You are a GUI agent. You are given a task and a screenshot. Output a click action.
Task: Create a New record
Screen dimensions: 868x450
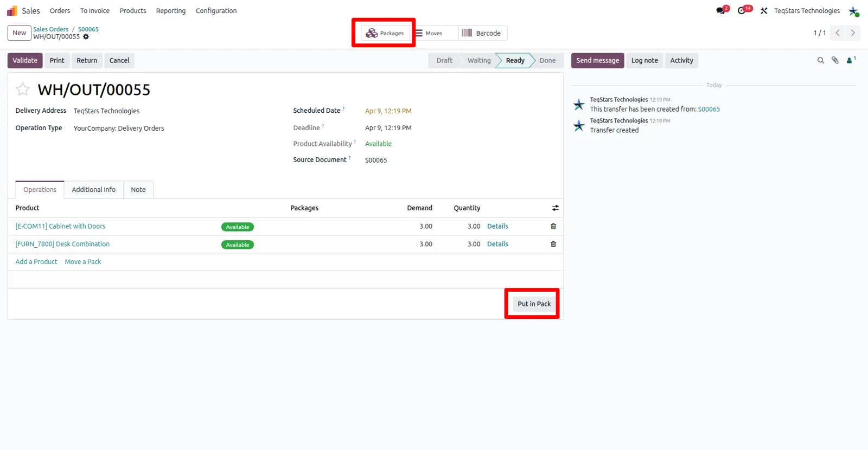20,33
